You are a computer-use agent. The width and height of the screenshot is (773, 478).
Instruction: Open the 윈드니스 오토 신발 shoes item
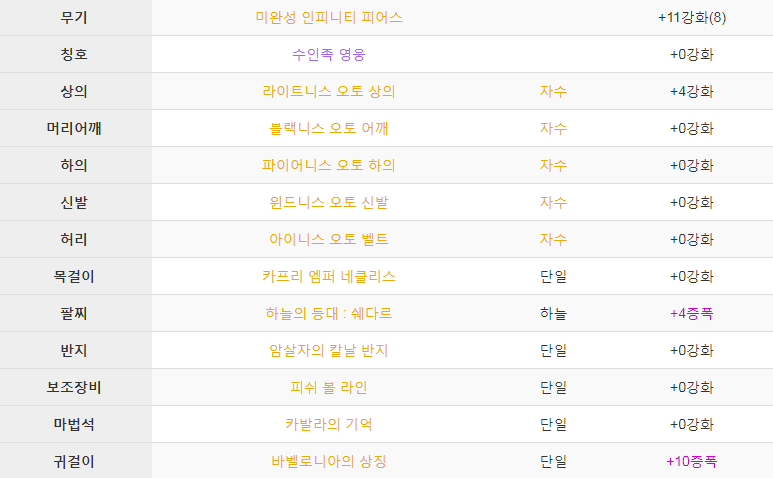[329, 202]
